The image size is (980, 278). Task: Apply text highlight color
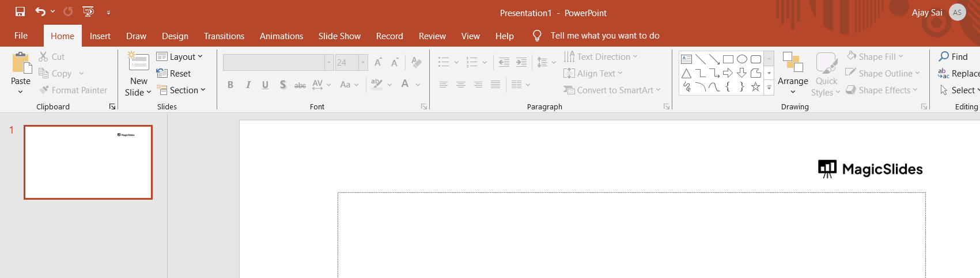[x=376, y=85]
